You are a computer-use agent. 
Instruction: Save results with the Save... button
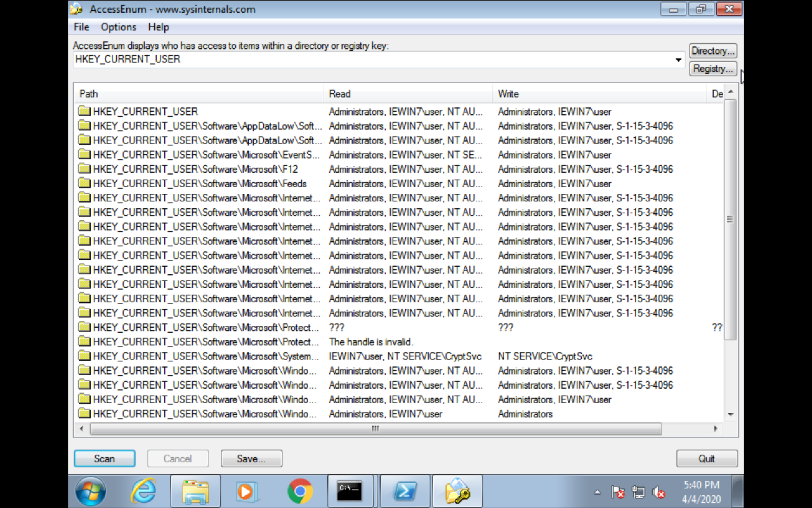tap(251, 458)
